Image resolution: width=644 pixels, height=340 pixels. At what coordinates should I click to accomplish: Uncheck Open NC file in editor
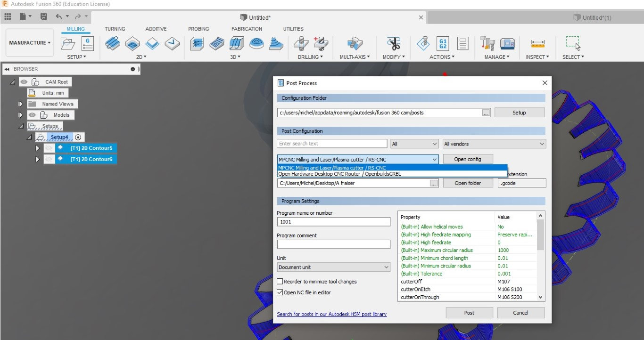click(x=280, y=292)
